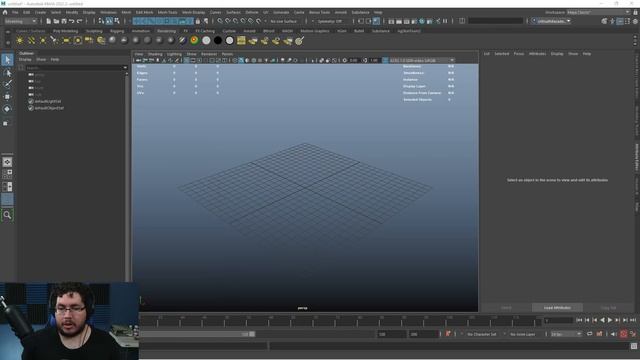Click inside the time slider ruler
Screen dimensions: 640x360
click(340, 321)
